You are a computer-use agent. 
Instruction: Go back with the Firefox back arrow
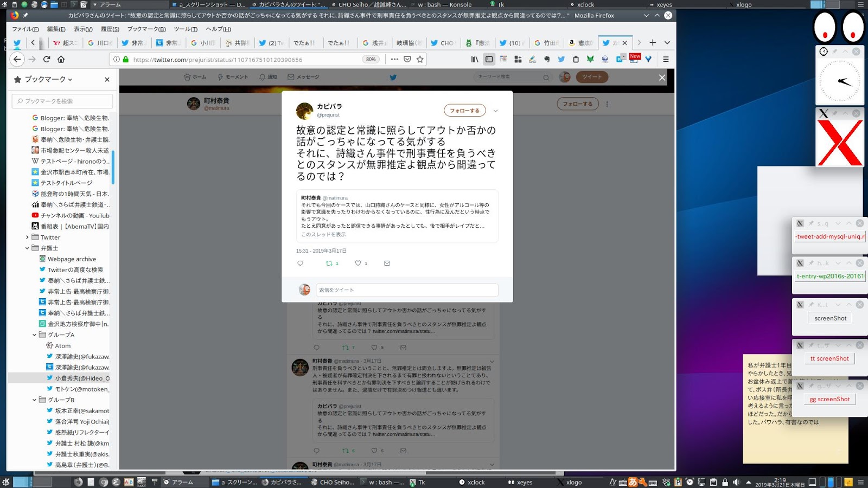17,59
